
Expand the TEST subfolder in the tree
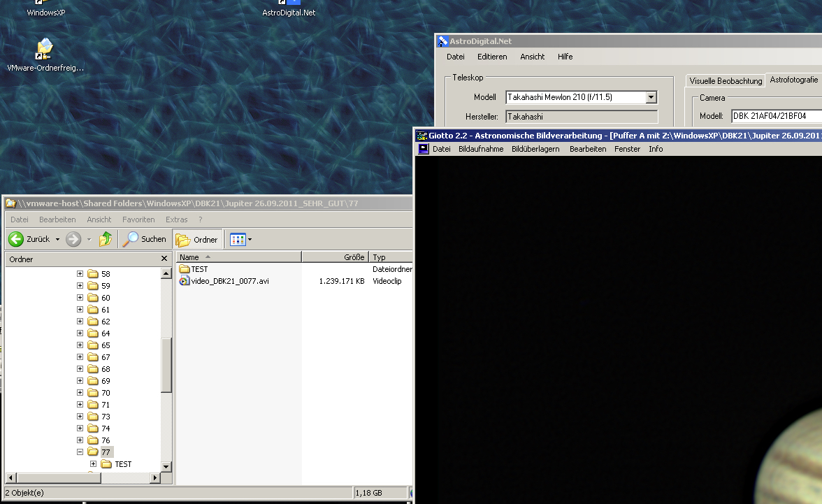[x=93, y=464]
